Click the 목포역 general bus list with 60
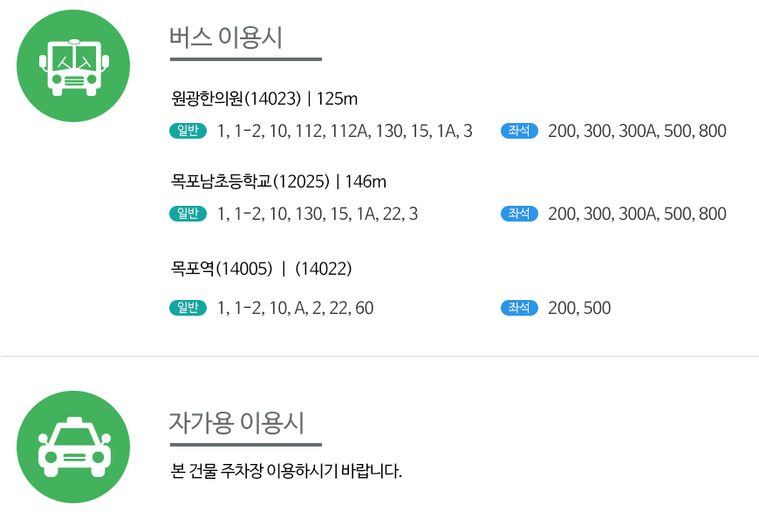This screenshot has height=532, width=759. tap(295, 308)
